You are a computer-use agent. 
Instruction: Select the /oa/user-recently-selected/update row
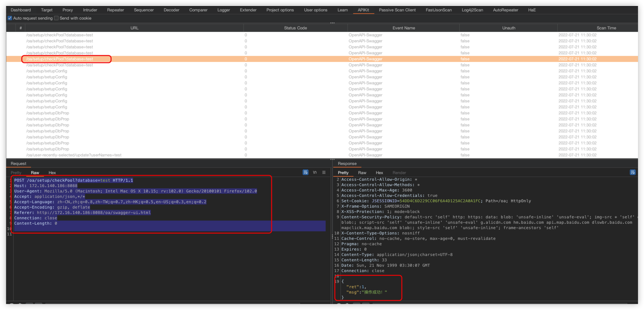pos(74,155)
